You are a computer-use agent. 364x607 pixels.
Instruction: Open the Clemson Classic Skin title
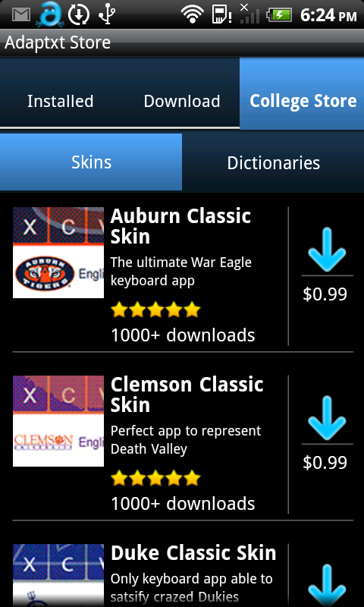click(187, 395)
